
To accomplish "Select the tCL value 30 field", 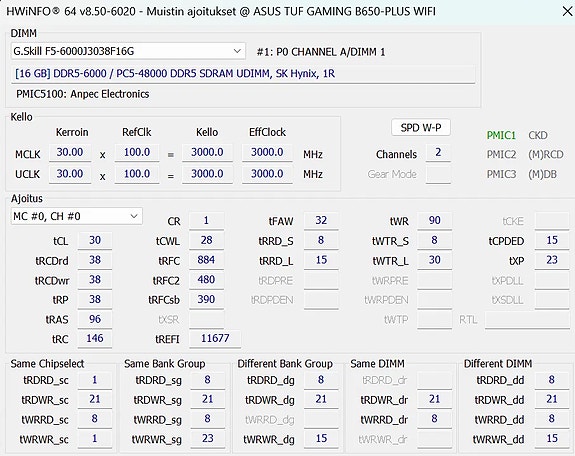I will pyautogui.click(x=95, y=240).
